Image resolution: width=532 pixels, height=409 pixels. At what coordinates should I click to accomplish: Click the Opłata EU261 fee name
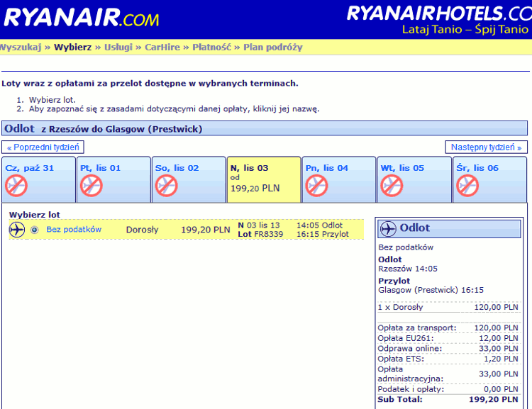[406, 338]
